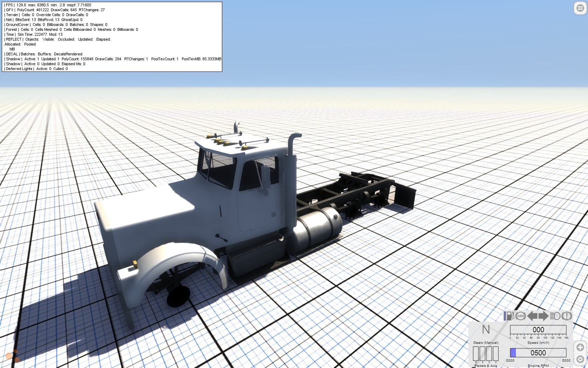Click the REFLECT objects stats line
This screenshot has height=368, width=588.
click(57, 39)
